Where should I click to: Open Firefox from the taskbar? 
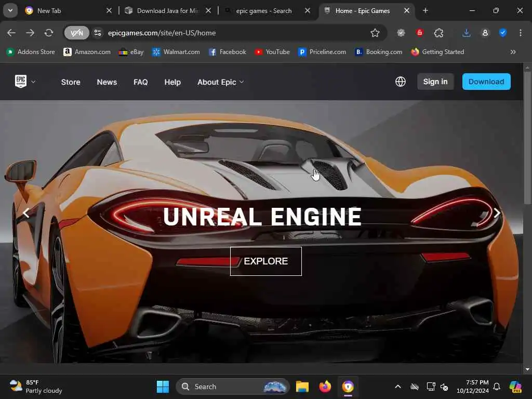click(x=325, y=387)
